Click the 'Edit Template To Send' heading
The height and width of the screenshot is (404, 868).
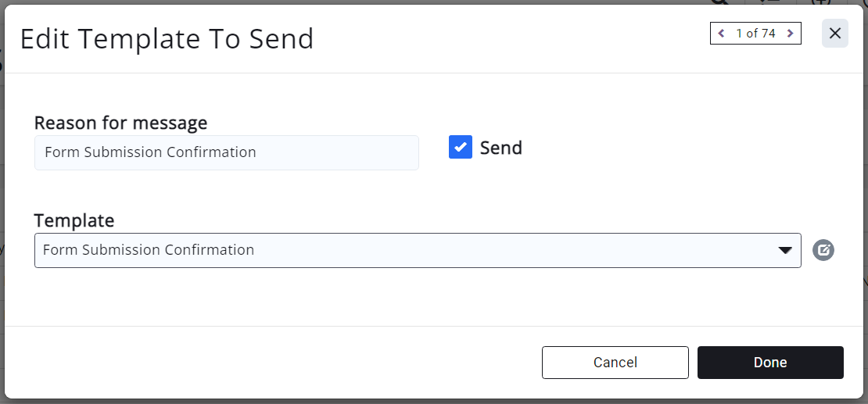[x=167, y=39]
